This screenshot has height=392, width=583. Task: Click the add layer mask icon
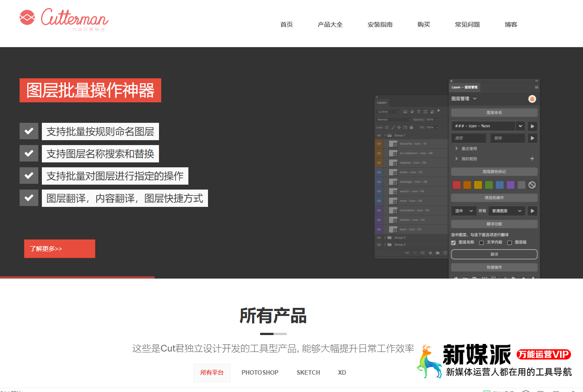tap(423, 253)
